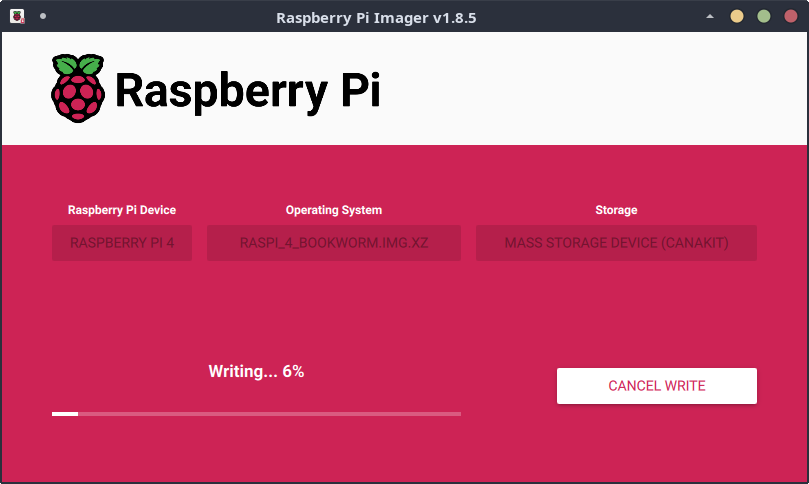Click the 'Operating System' label
Screen dimensions: 809x484
tap(334, 210)
